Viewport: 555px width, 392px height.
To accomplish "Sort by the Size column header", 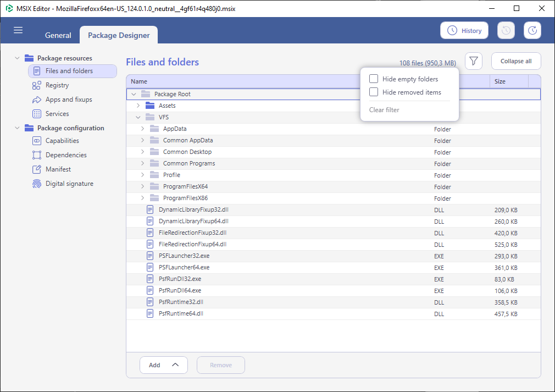I will (509, 81).
